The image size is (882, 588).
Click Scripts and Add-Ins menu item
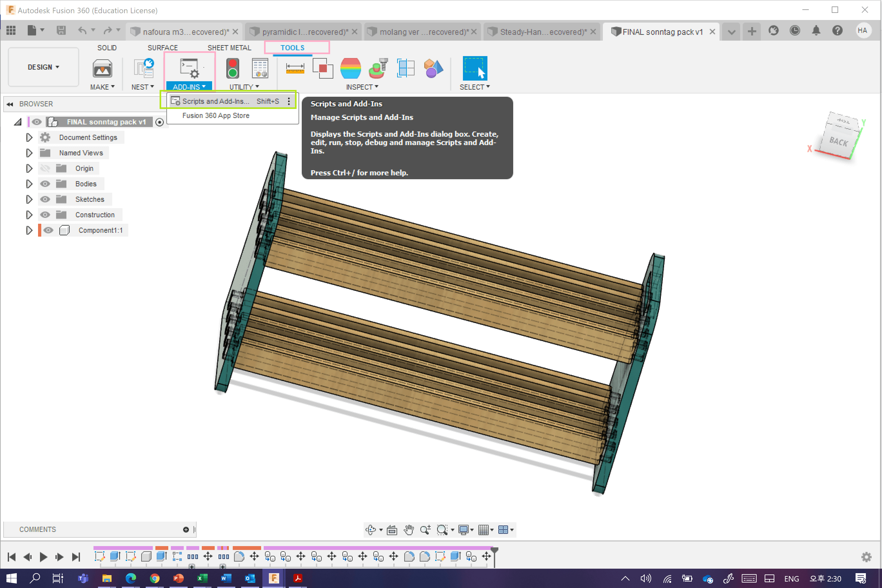point(216,101)
